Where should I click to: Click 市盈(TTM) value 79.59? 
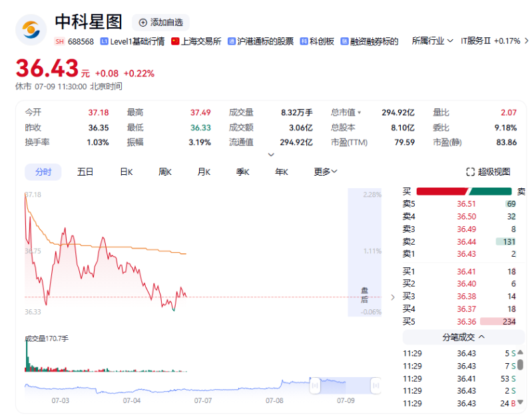(x=404, y=142)
